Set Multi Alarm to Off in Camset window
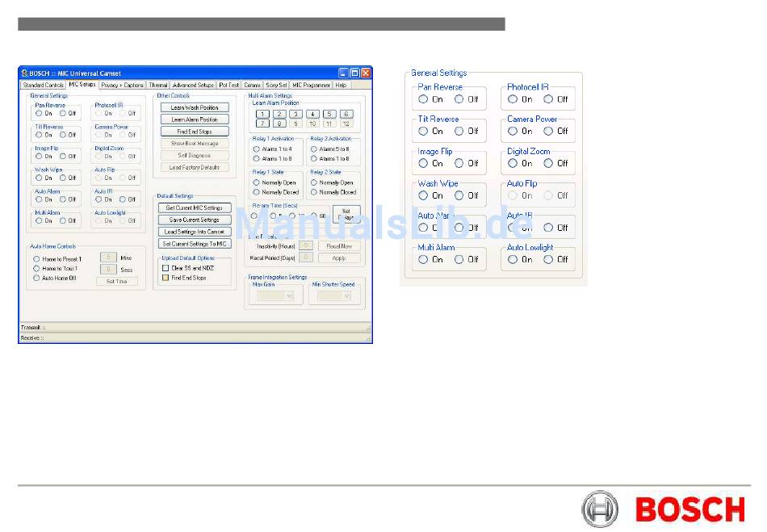The image size is (767, 532). pyautogui.click(x=63, y=221)
